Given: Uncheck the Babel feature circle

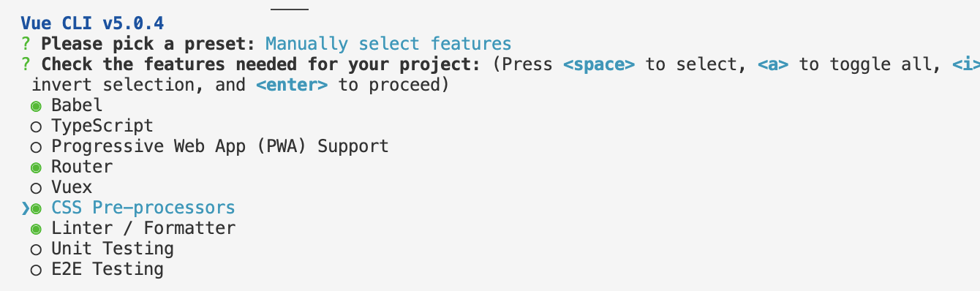Looking at the screenshot, I should pos(36,106).
